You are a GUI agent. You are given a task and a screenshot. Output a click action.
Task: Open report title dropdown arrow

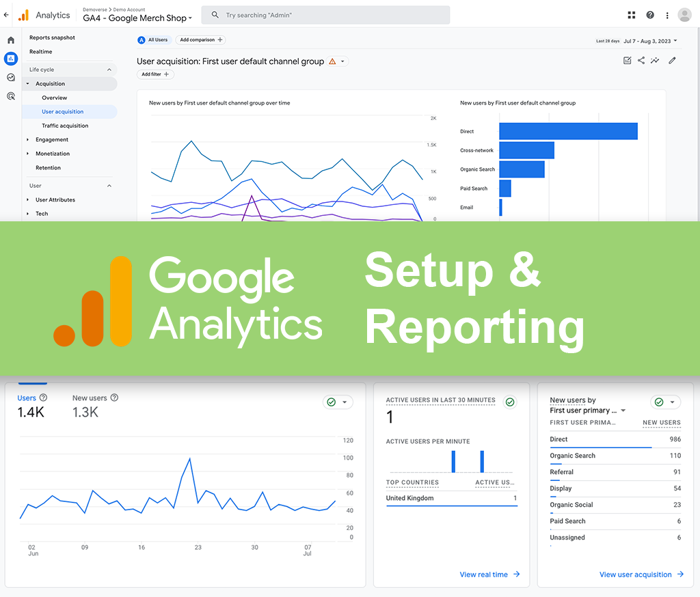(342, 61)
